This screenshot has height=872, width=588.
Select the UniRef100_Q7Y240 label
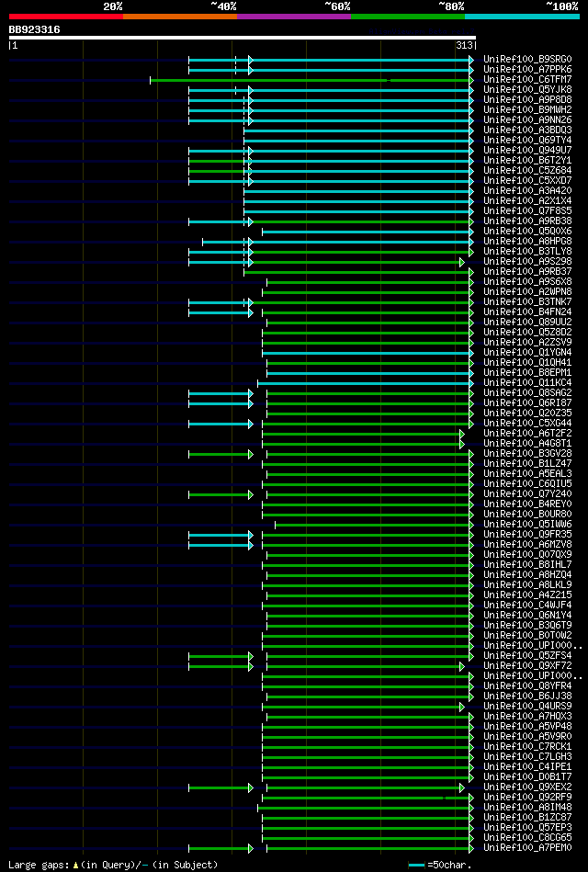528,494
